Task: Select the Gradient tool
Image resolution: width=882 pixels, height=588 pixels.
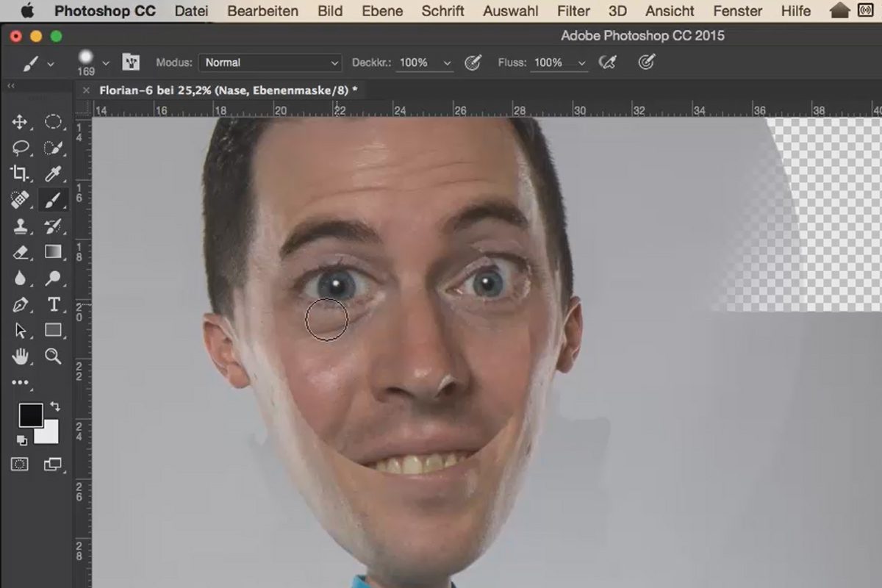Action: click(53, 252)
